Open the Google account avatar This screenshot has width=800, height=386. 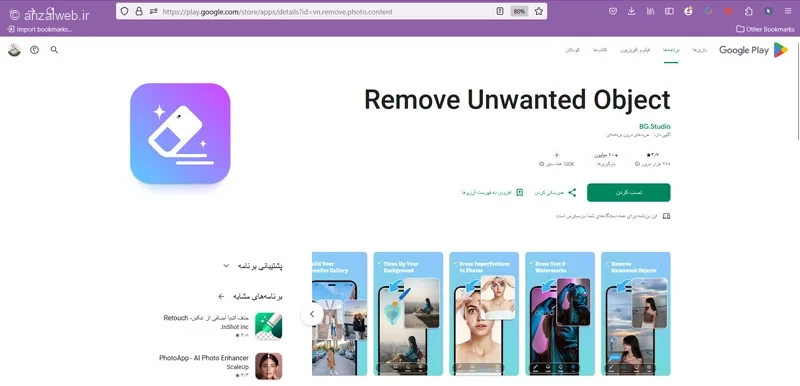coord(14,50)
